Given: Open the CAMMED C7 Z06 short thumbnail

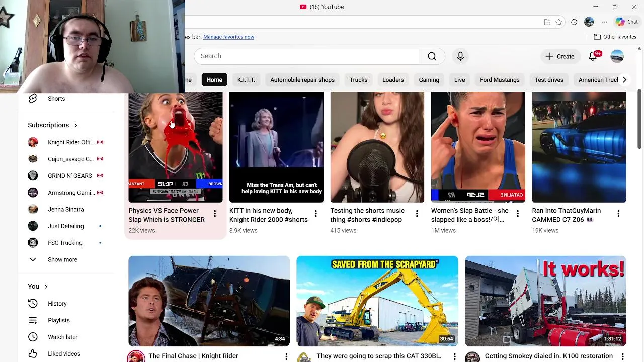Looking at the screenshot, I should (579, 147).
